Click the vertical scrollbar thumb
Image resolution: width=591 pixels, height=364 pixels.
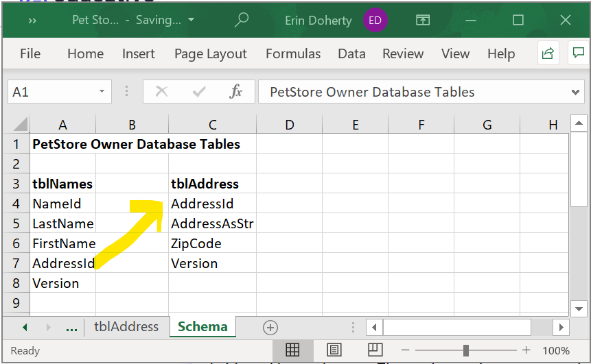click(x=579, y=169)
